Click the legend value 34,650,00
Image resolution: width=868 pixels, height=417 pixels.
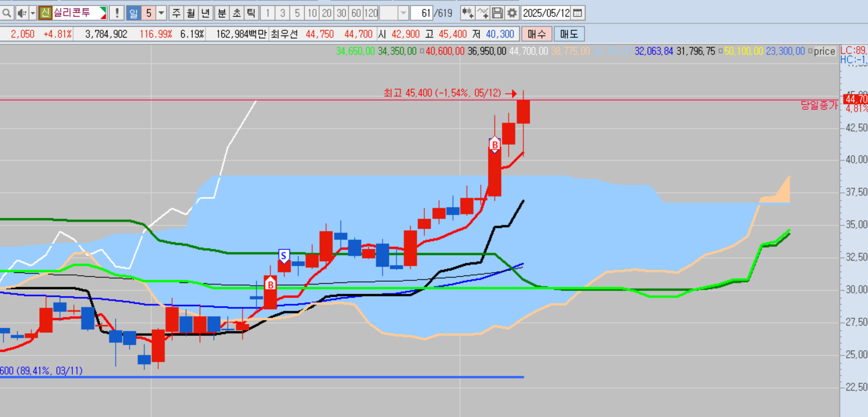point(355,51)
